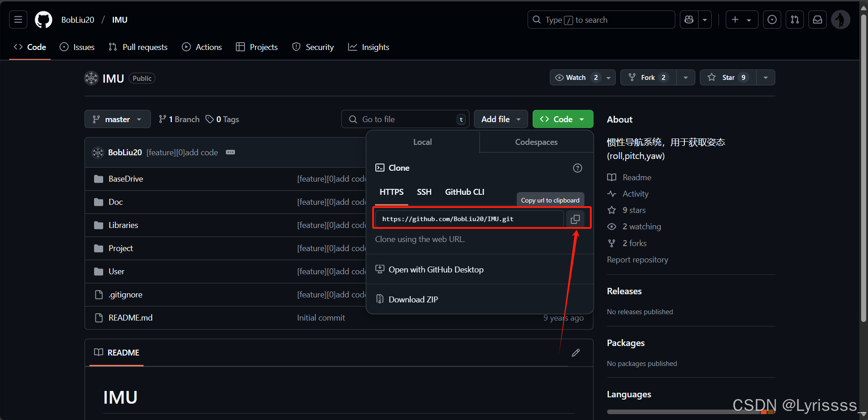The height and width of the screenshot is (420, 868).
Task: Open the Packages heading link
Action: coord(626,343)
